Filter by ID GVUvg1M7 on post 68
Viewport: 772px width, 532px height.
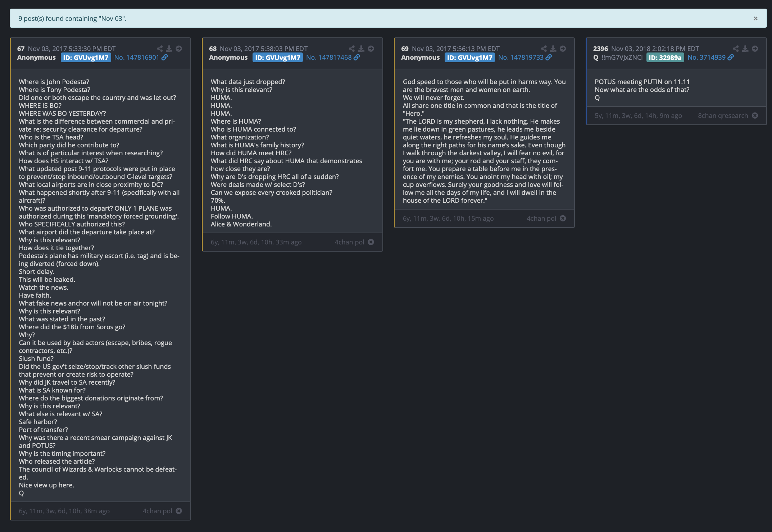[x=278, y=58]
